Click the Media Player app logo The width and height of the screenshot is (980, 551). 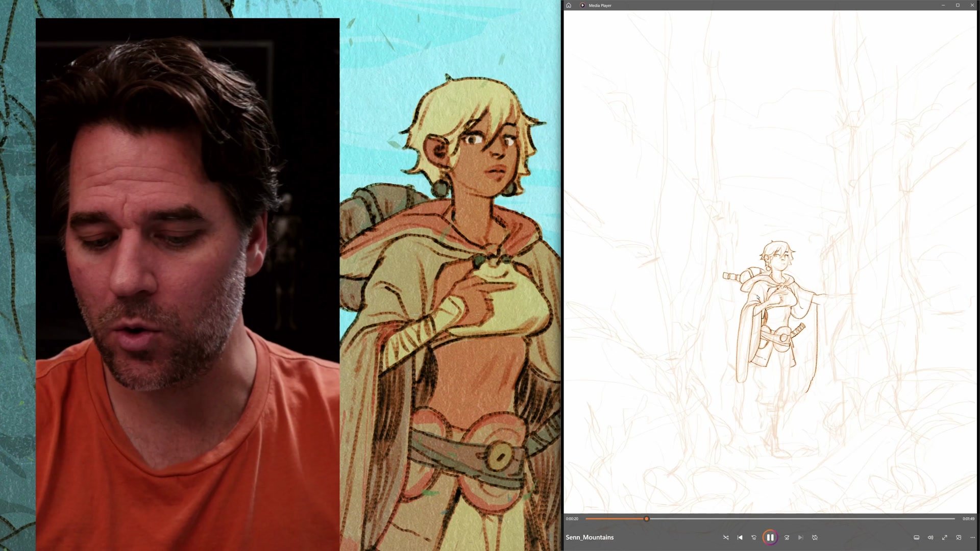point(582,5)
